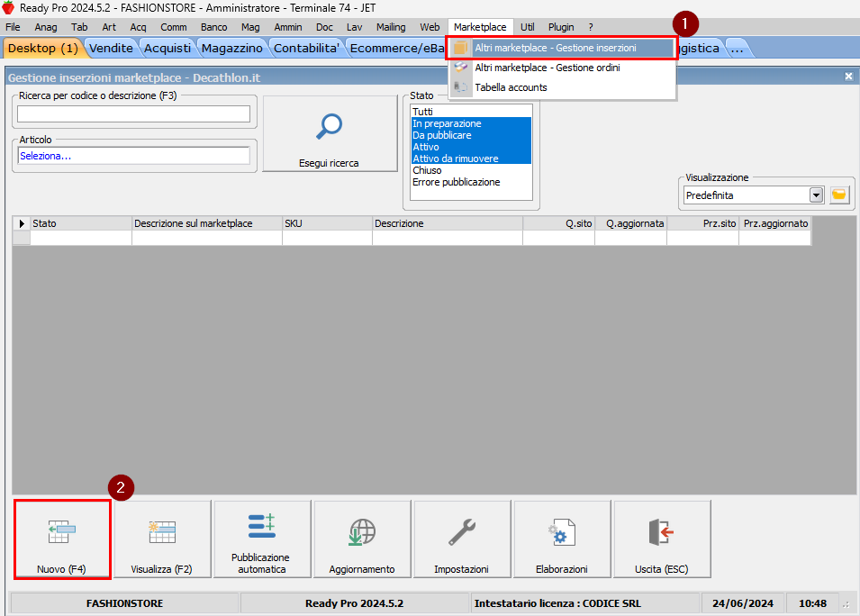Image resolution: width=860 pixels, height=616 pixels.
Task: Choose Tabella accounts menu entry
Action: [x=562, y=87]
